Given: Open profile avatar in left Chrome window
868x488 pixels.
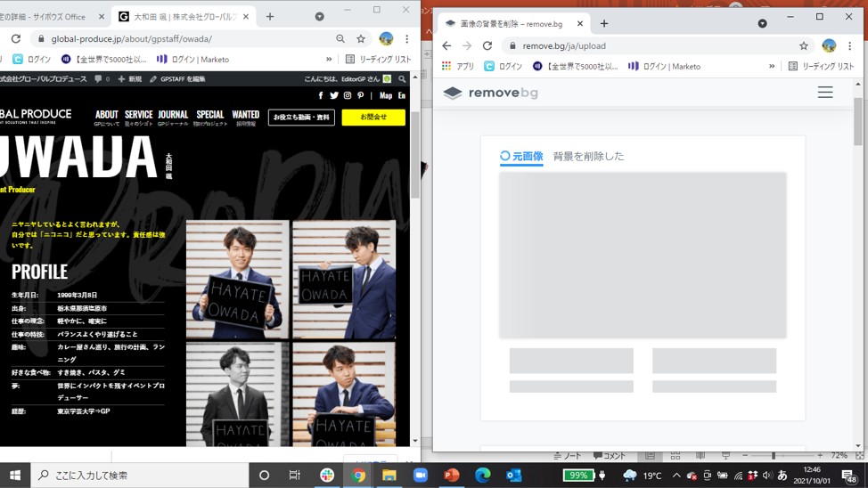Looking at the screenshot, I should 386,38.
